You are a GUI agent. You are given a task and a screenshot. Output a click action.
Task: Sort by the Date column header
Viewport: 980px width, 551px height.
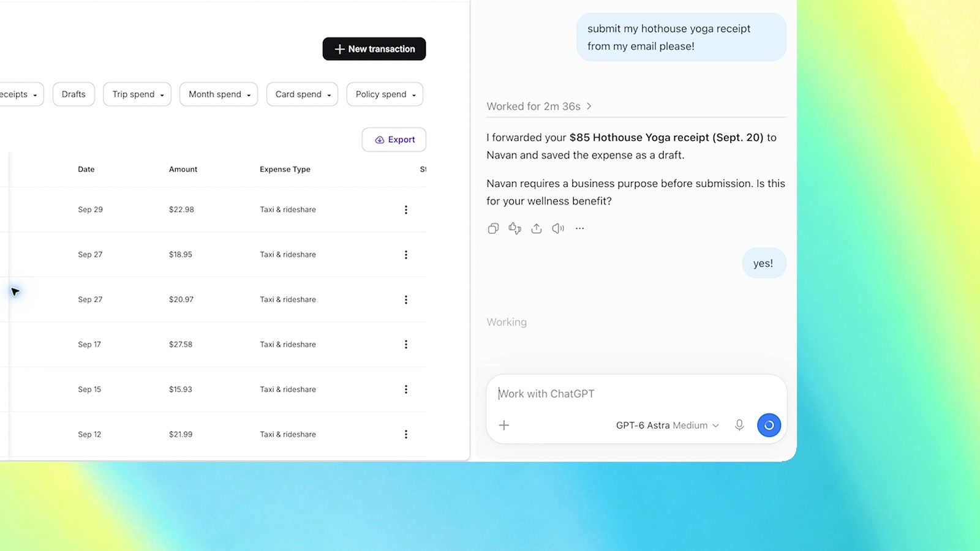86,170
